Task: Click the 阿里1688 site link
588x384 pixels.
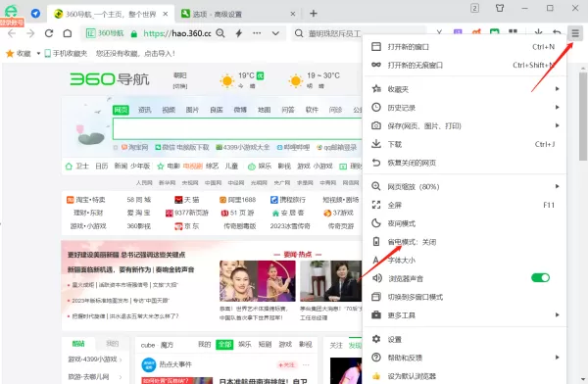Action: click(x=238, y=200)
